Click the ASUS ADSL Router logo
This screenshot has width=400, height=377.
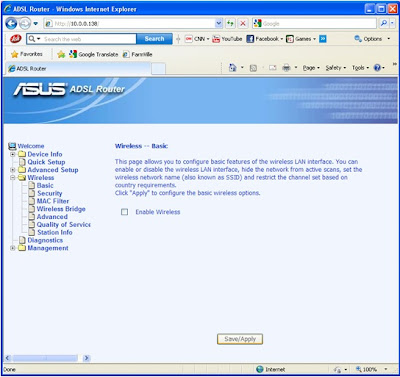pyautogui.click(x=69, y=89)
